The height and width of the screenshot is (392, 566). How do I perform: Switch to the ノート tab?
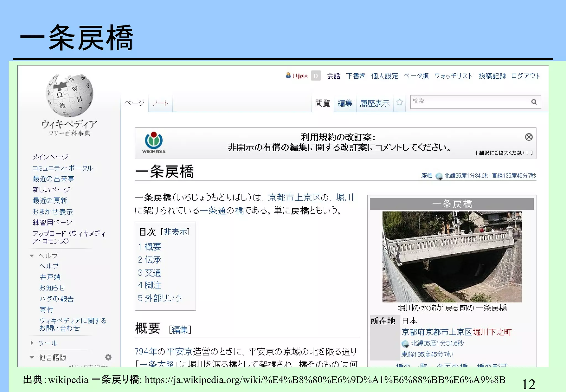pos(160,103)
